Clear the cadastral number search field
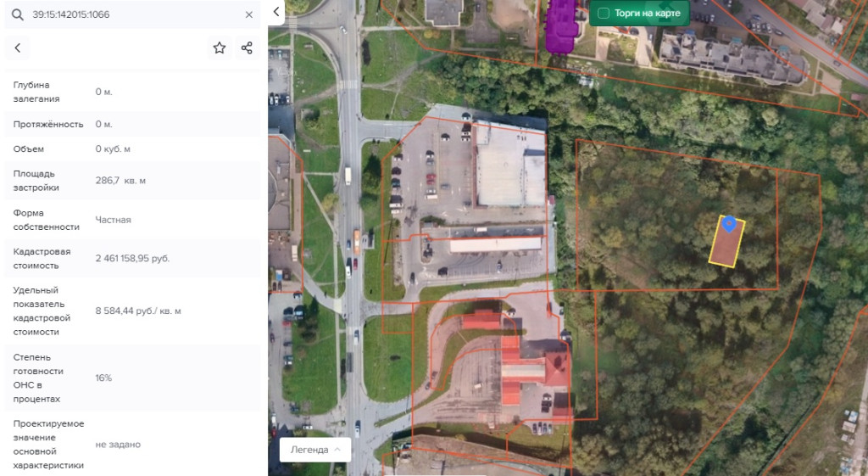Image resolution: width=868 pixels, height=476 pixels. 249,15
